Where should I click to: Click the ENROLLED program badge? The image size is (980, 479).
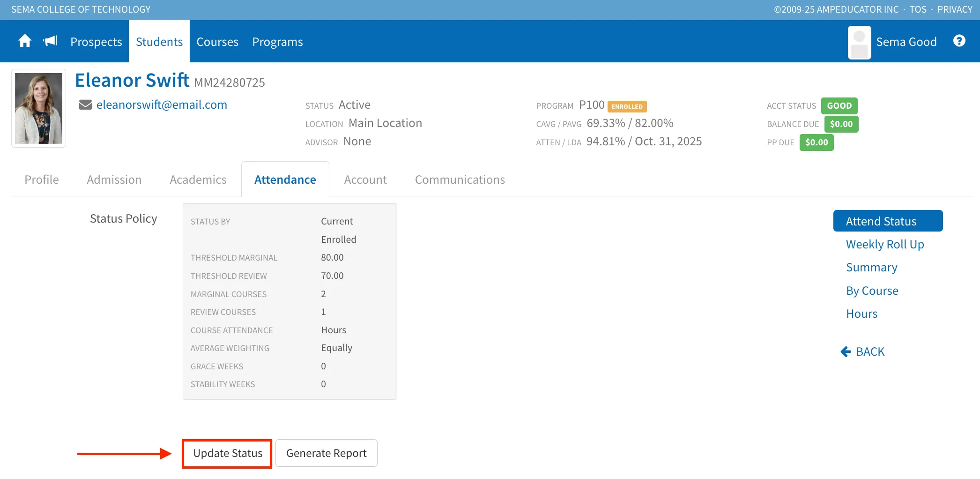pyautogui.click(x=627, y=106)
